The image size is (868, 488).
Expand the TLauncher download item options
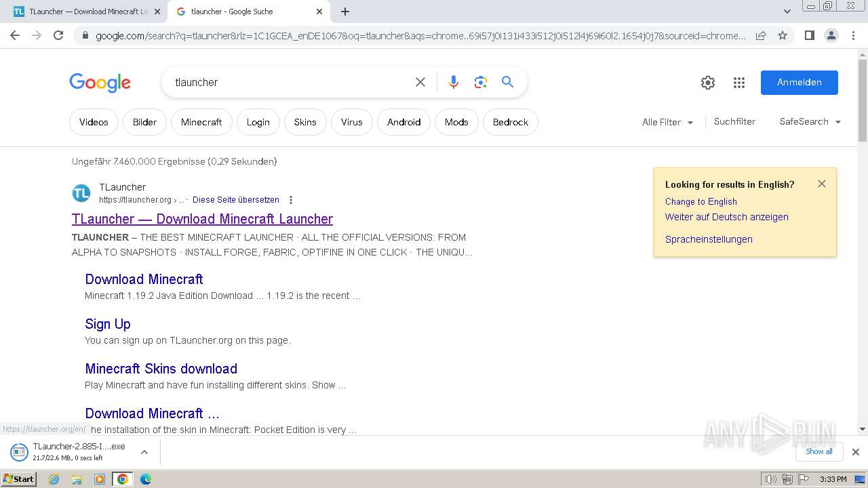pos(144,452)
